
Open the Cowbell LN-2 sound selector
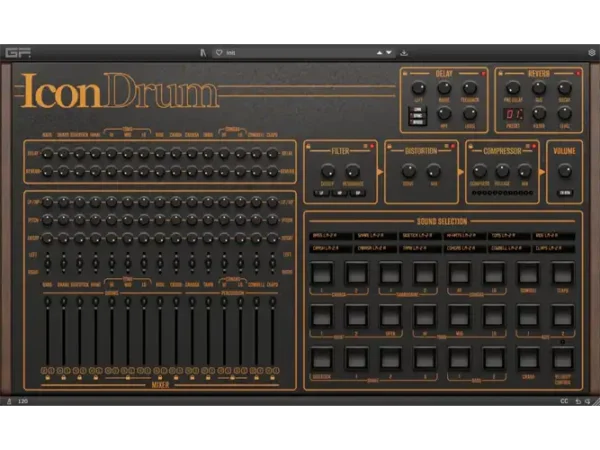(509, 248)
